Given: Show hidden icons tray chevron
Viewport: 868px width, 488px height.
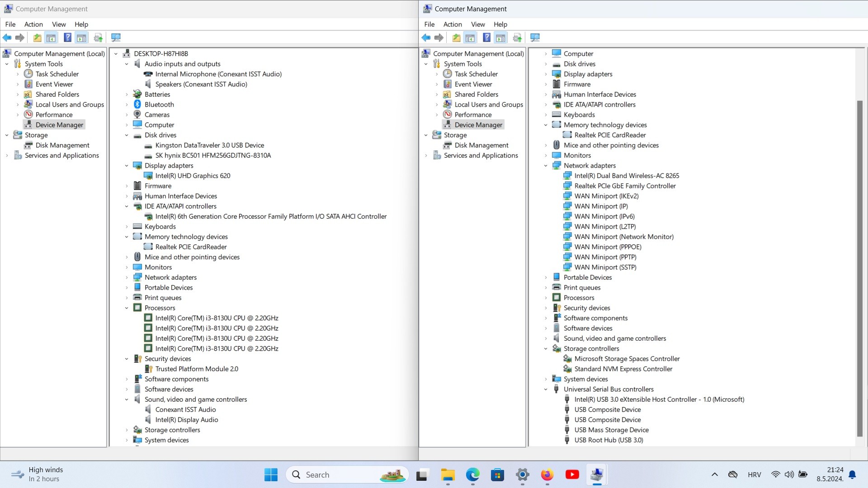Looking at the screenshot, I should click(715, 474).
